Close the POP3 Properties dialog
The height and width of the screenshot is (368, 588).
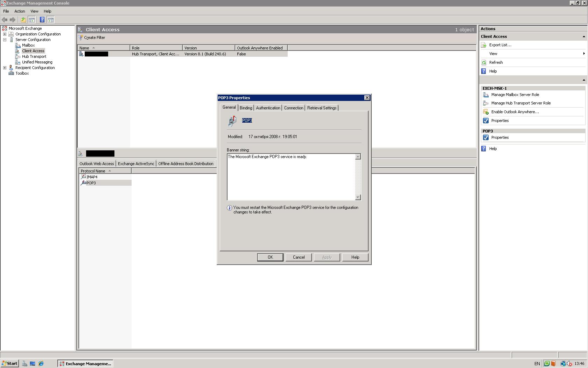[367, 98]
